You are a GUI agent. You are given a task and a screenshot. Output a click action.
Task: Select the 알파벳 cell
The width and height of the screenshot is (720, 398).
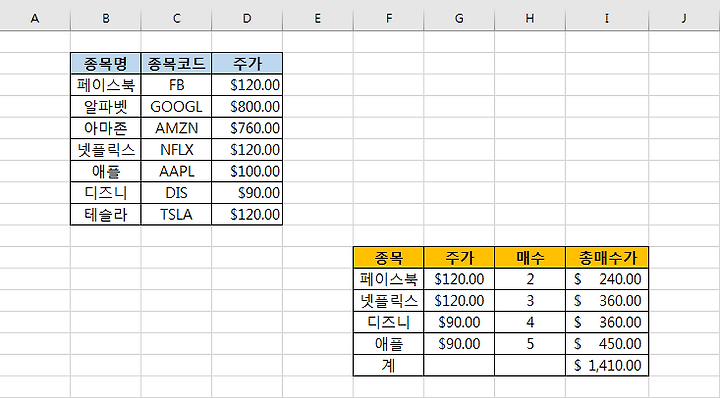click(106, 107)
